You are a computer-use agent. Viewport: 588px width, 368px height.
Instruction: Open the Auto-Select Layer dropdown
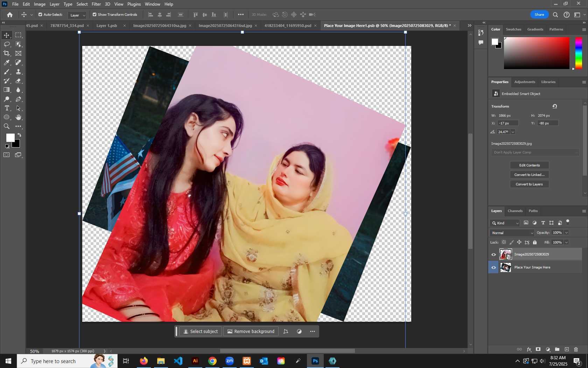[77, 15]
